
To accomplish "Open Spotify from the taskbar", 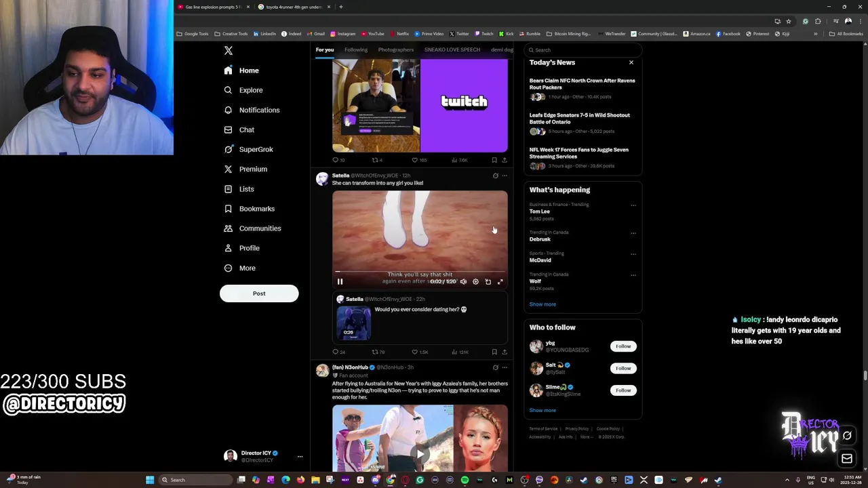I will [x=465, y=480].
